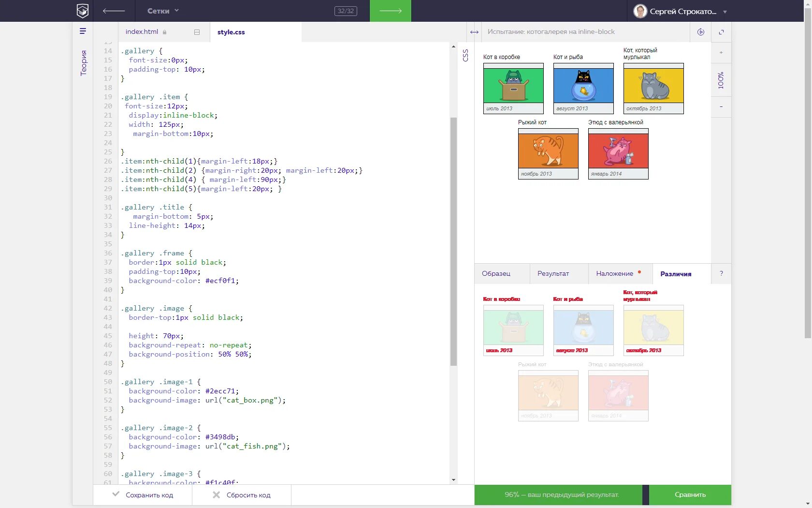Open the vertical CSS panel label
This screenshot has width=812, height=508.
465,55
